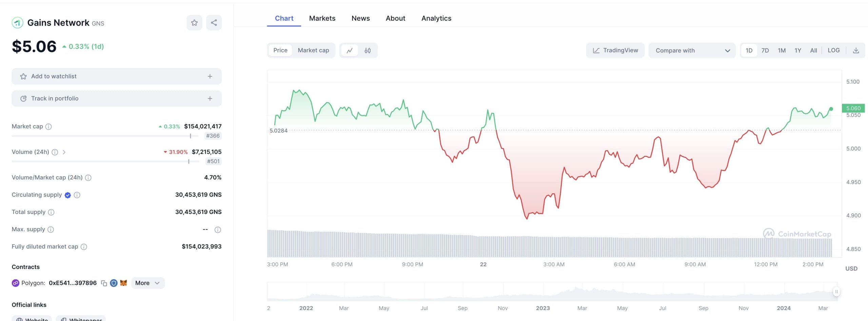Image resolution: width=868 pixels, height=321 pixels.
Task: Expand the Compare with dropdown
Action: pyautogui.click(x=692, y=50)
